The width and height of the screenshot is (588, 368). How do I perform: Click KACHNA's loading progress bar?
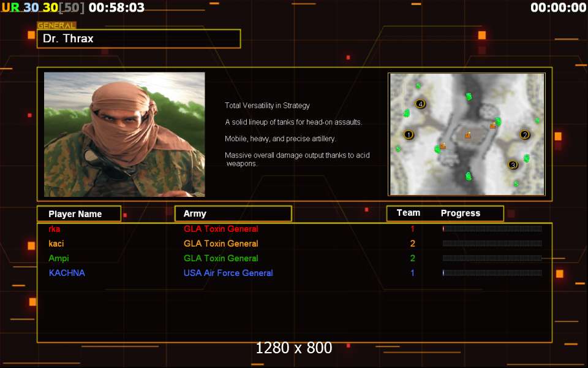click(x=492, y=272)
